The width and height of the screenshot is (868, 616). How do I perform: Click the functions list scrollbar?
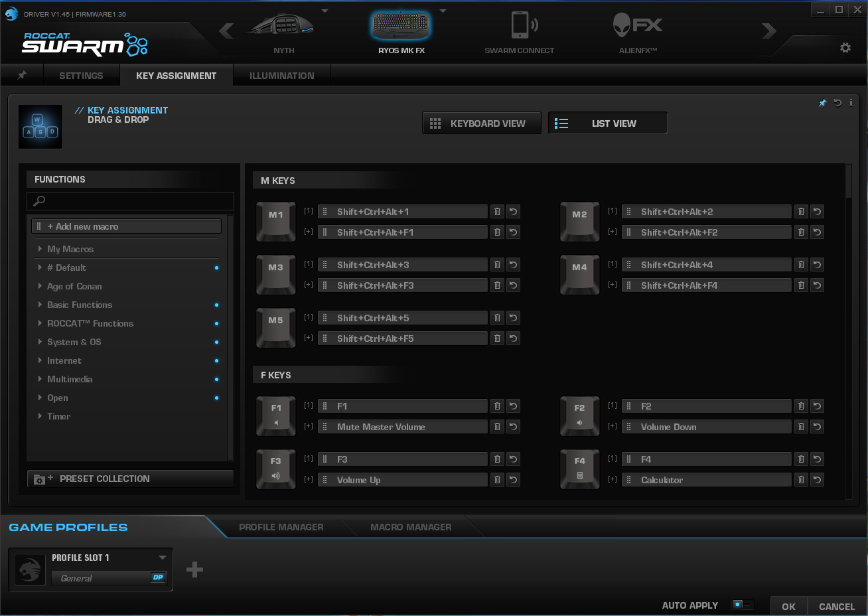coord(230,338)
